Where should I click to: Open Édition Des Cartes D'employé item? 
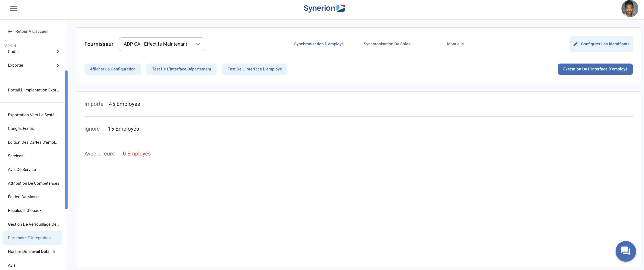tap(32, 142)
